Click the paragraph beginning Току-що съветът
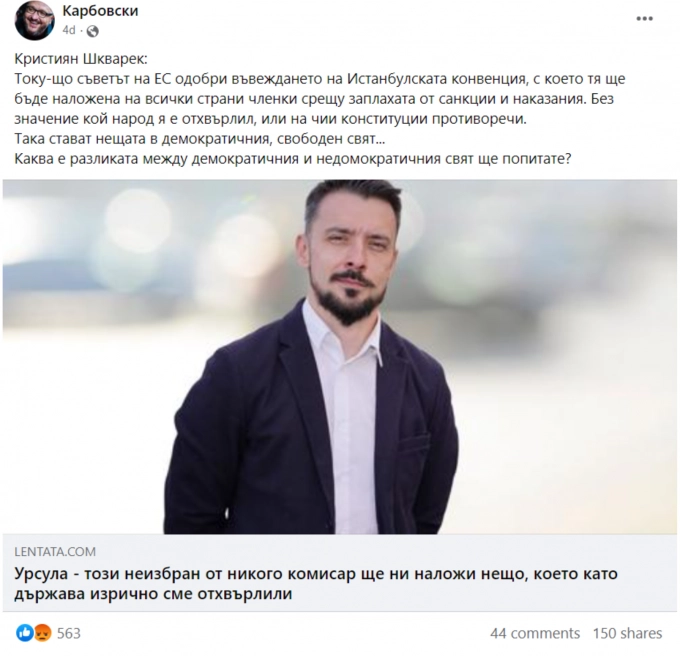This screenshot has width=680, height=656. tap(320, 99)
